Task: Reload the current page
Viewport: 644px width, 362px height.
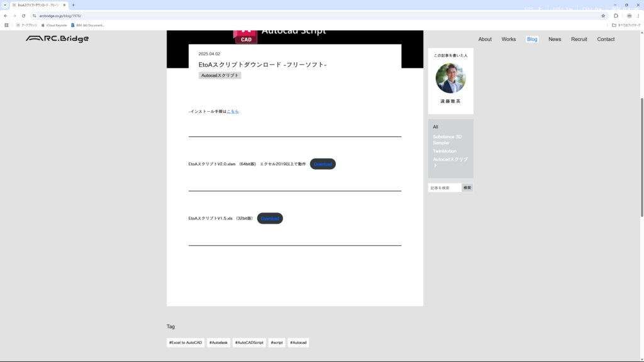Action: (23, 16)
